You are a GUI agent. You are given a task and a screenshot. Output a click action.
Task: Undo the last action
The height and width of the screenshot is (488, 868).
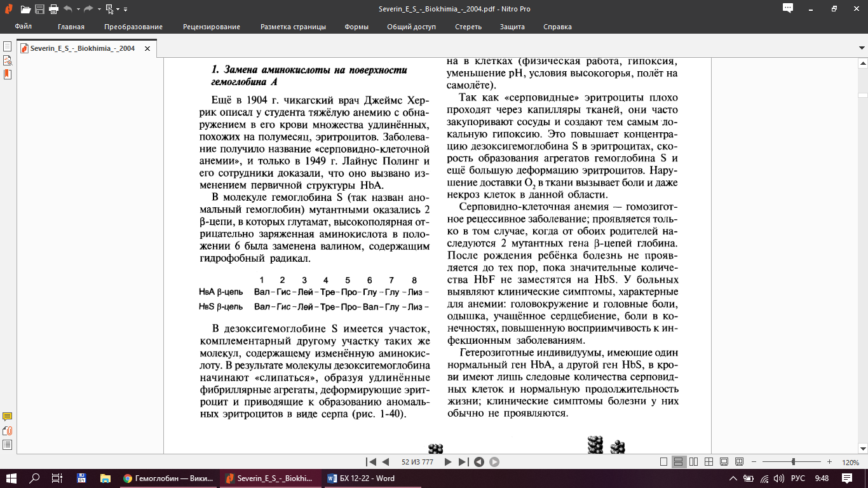(x=68, y=10)
